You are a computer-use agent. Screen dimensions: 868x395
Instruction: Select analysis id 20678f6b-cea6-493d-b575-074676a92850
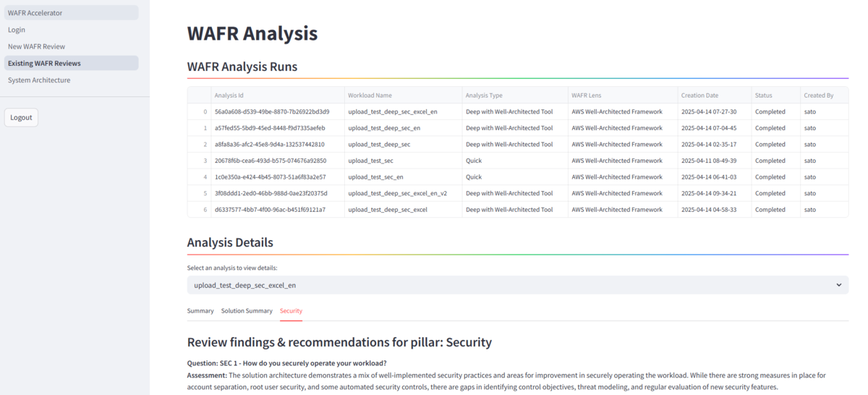[277, 161]
